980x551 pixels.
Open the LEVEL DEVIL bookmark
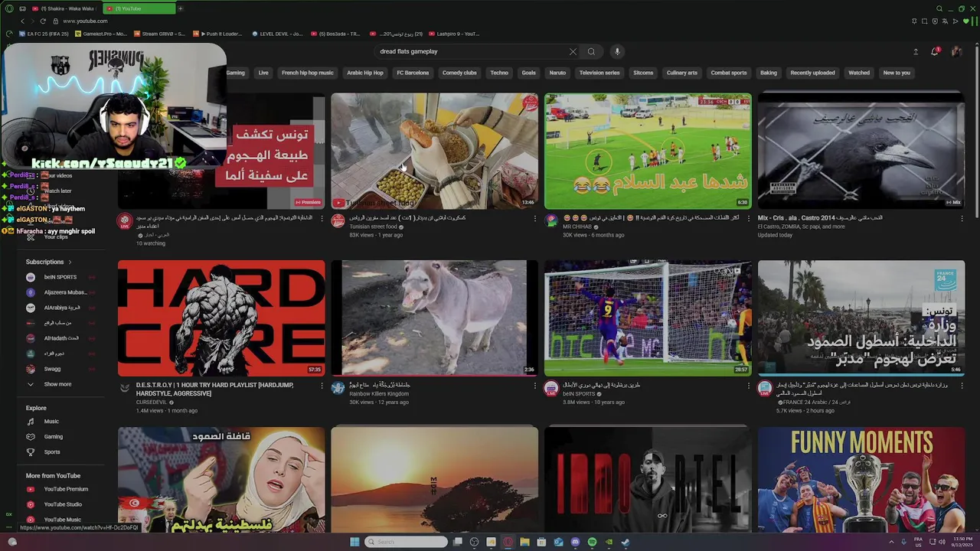pyautogui.click(x=277, y=34)
